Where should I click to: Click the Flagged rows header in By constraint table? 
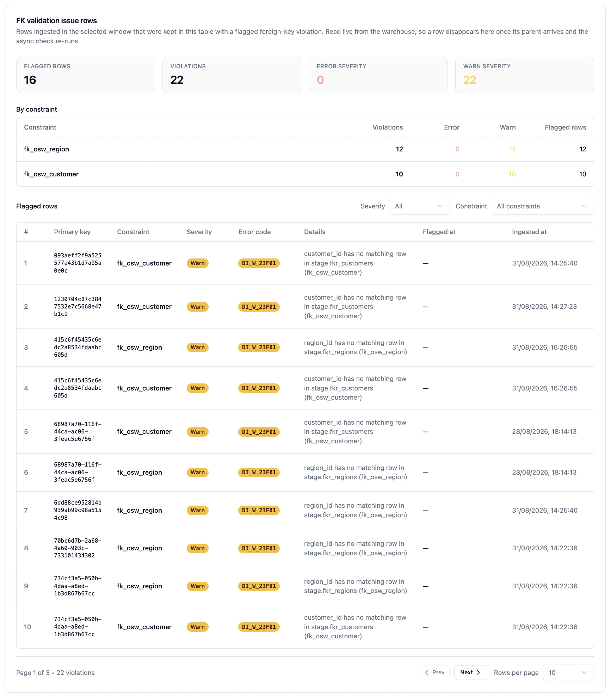point(565,127)
